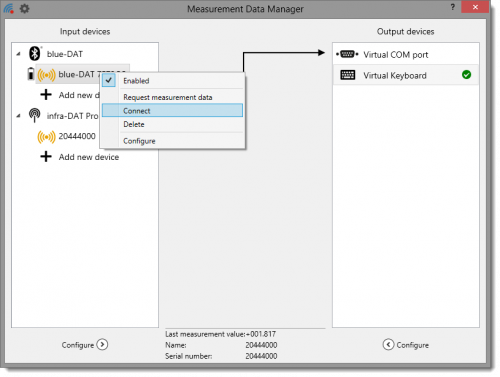Screen dimensions: 500x377
Task: Click the Virtual Keyboard icon
Action: point(348,75)
